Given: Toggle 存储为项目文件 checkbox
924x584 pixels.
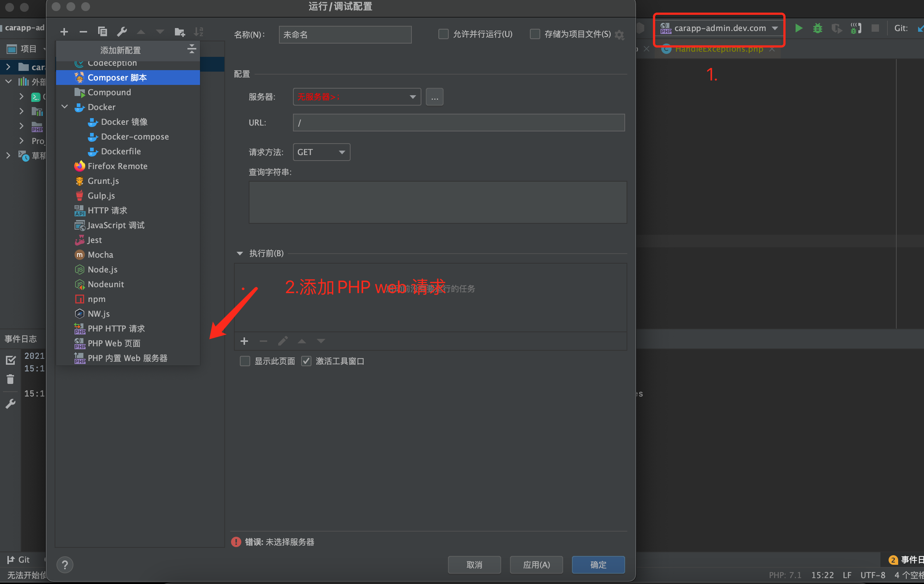Looking at the screenshot, I should 535,34.
